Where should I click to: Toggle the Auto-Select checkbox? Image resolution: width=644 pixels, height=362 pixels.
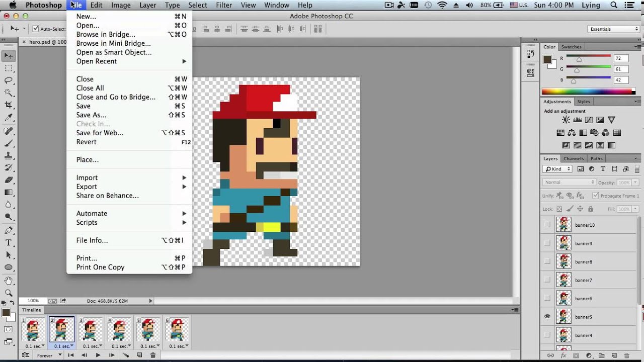(x=35, y=29)
